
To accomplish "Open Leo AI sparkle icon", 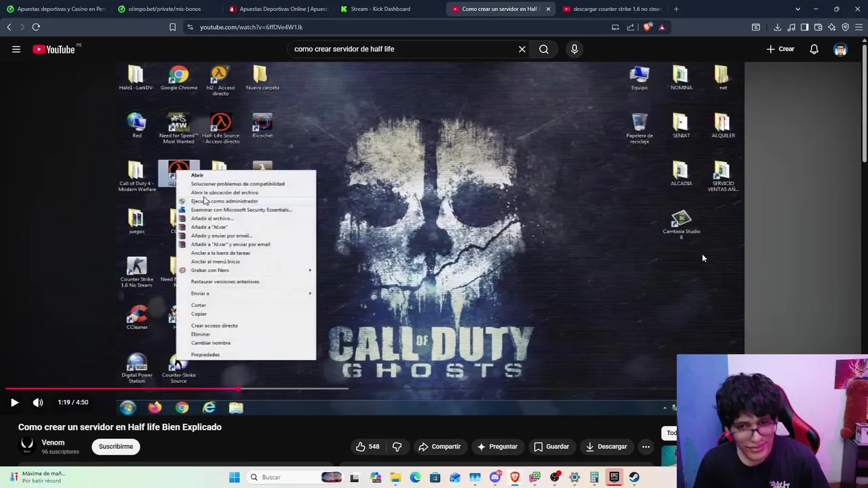I will (x=831, y=27).
